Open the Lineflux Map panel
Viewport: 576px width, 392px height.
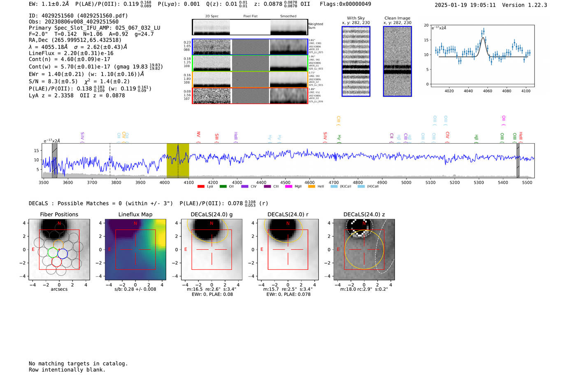135,250
